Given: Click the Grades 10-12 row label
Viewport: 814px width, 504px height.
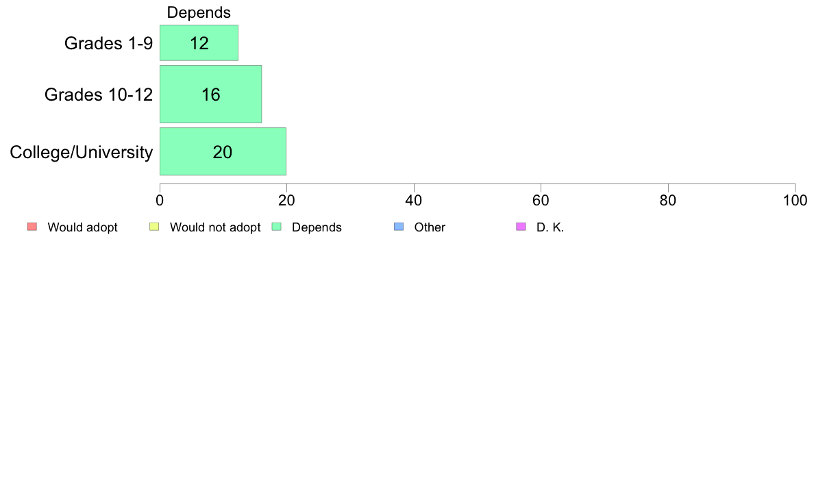Looking at the screenshot, I should (x=99, y=94).
